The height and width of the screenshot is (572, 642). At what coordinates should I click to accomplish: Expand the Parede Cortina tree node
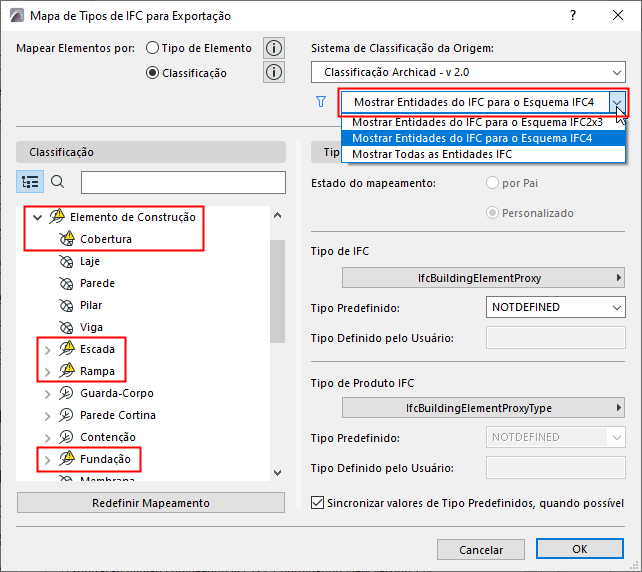point(47,416)
